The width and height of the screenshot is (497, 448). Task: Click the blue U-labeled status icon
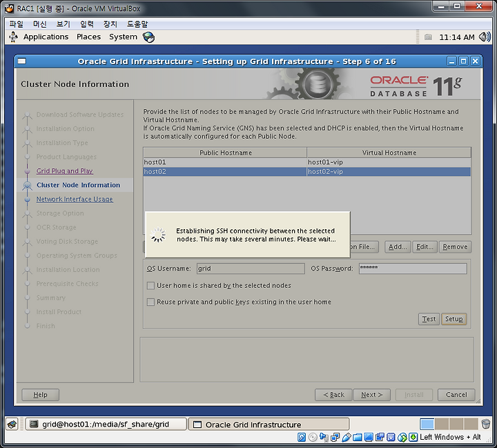pyautogui.click(x=391, y=437)
